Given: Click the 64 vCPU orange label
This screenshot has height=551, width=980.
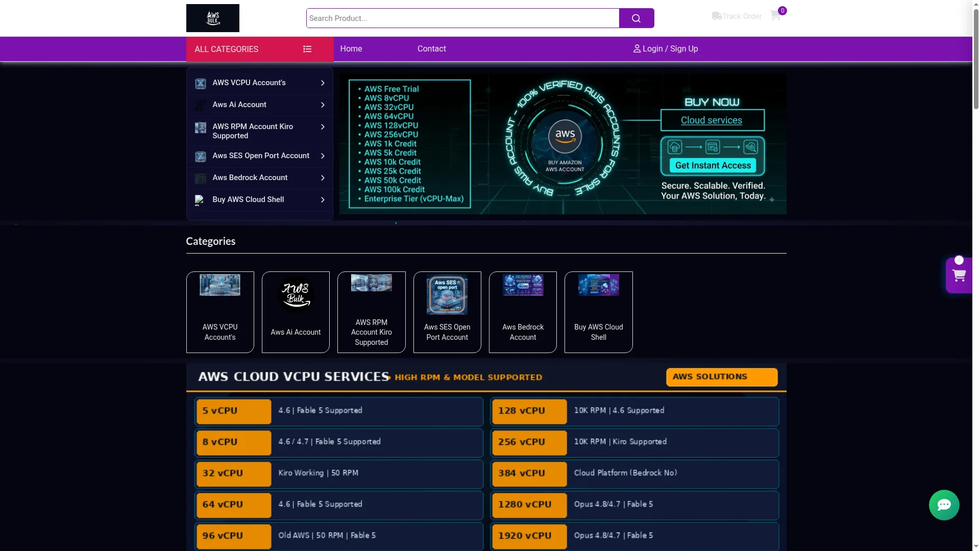Looking at the screenshot, I should [233, 505].
